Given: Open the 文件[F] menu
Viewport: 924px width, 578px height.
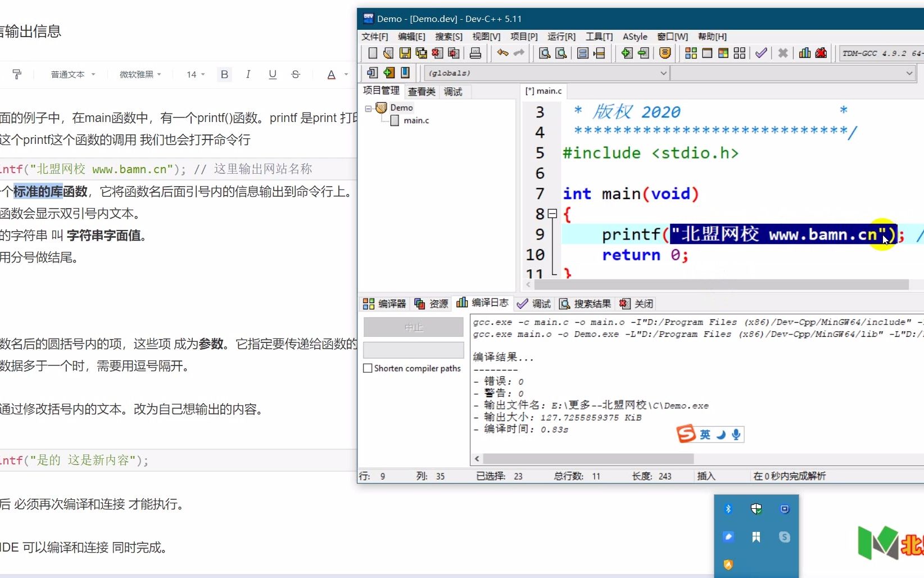Looking at the screenshot, I should [374, 37].
